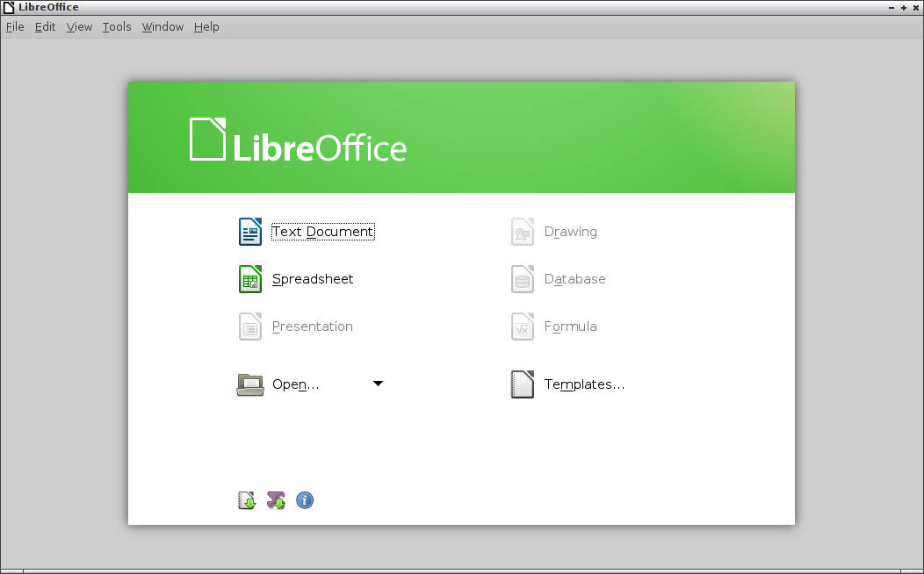Click the LibreOffice title bar document icon
This screenshot has height=574, width=924.
tap(9, 7)
